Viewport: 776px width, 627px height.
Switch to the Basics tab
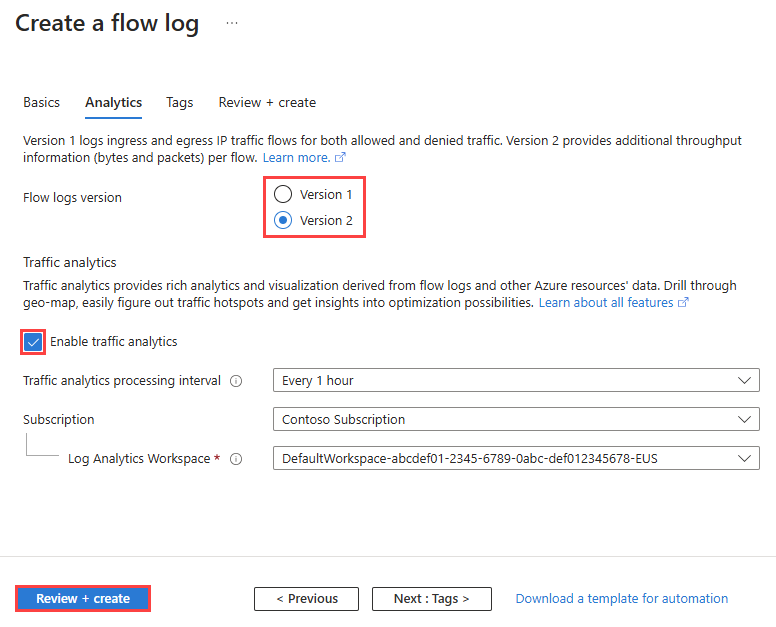coord(42,102)
